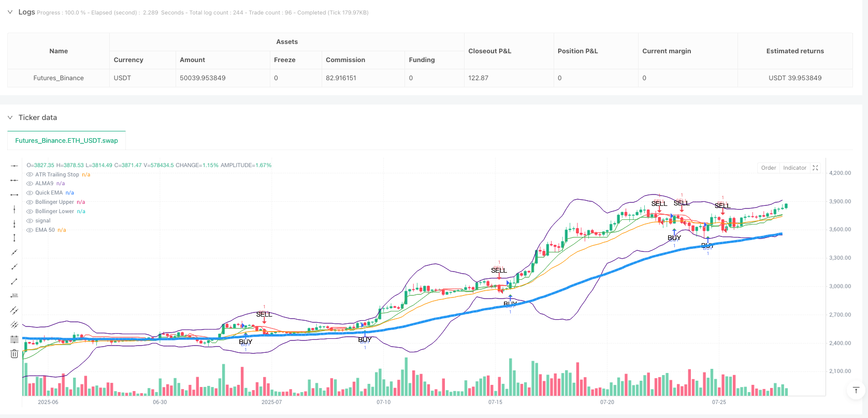Delete drawings with the trash icon
Viewport: 868px width, 418px height.
click(15, 354)
